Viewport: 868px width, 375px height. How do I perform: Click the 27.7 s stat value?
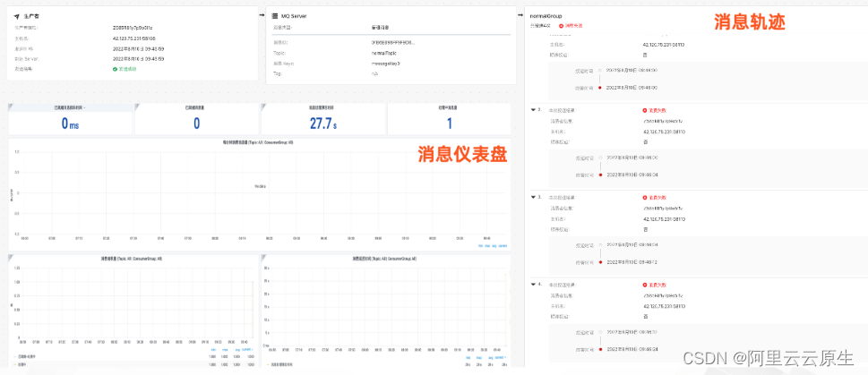point(323,124)
